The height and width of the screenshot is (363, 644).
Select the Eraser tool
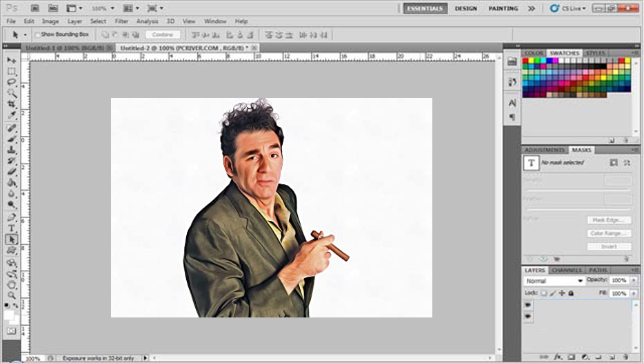[x=12, y=172]
